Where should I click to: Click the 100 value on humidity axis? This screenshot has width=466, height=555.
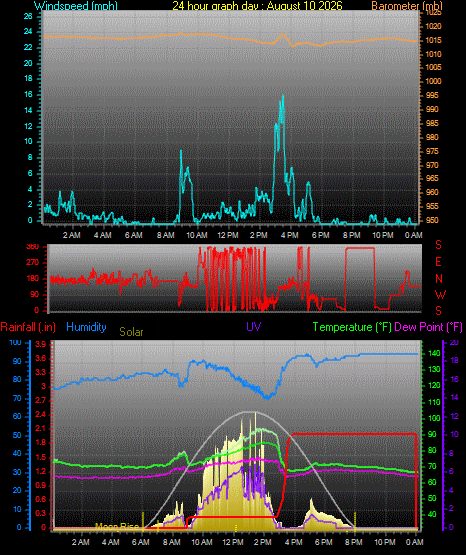click(15, 343)
